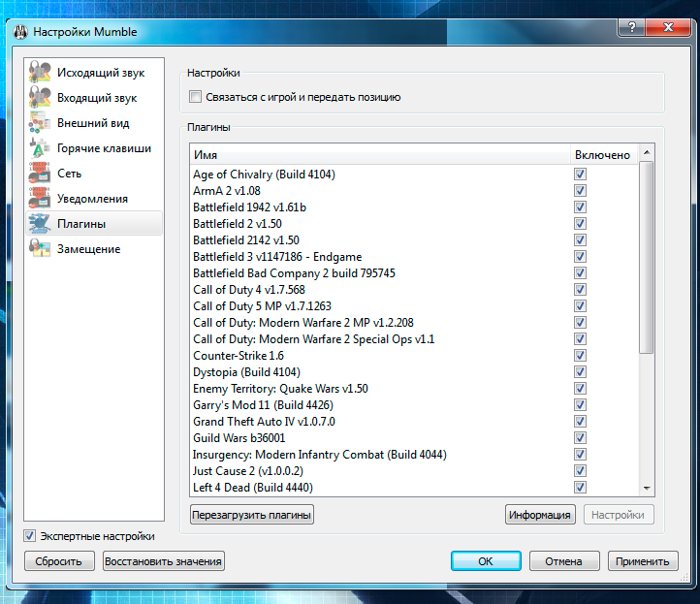The image size is (700, 604).
Task: Switch to Входящий звук settings
Action: tap(94, 97)
